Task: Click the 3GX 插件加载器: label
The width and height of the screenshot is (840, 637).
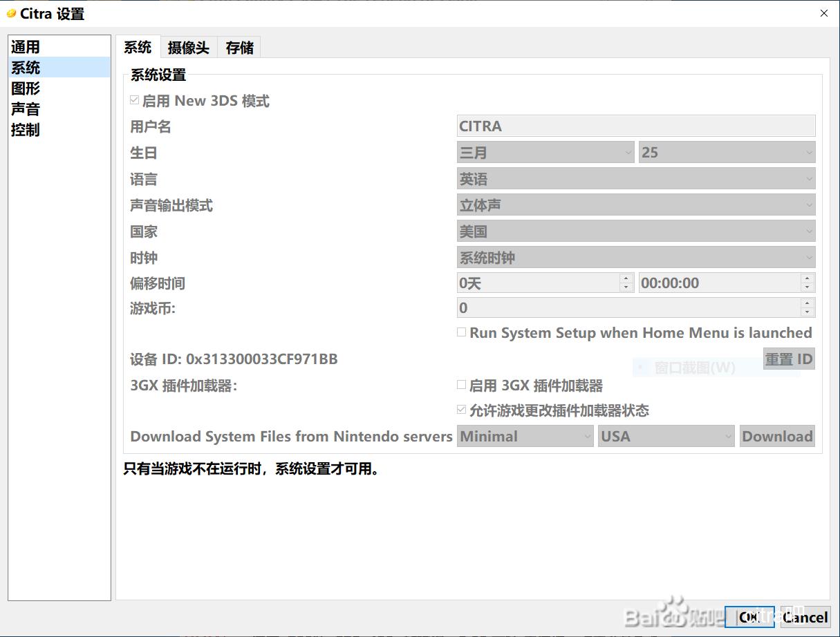Action: tap(184, 386)
